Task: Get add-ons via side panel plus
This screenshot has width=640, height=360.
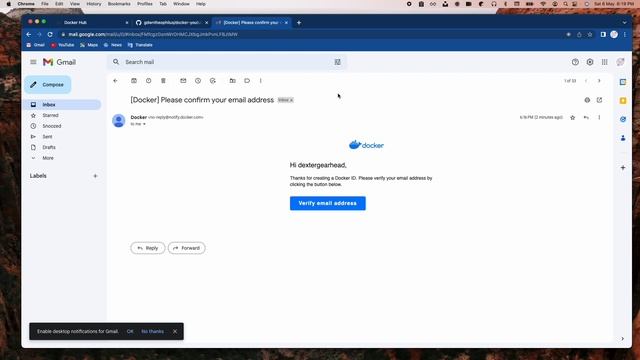Action: click(623, 168)
